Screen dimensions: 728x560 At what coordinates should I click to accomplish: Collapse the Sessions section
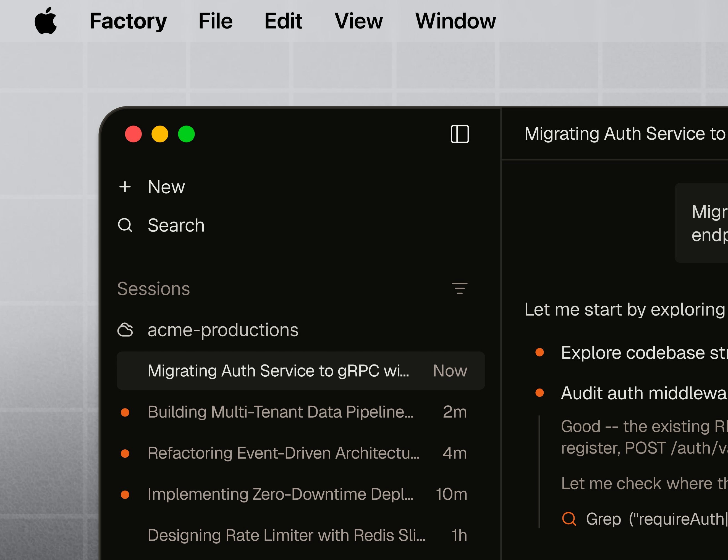154,289
